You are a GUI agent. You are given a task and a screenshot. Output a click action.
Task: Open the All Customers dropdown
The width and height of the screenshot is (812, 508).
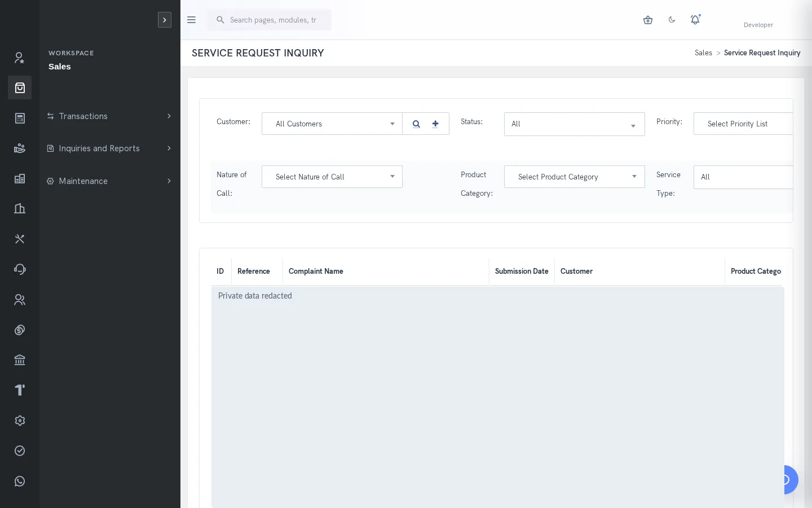(x=332, y=124)
